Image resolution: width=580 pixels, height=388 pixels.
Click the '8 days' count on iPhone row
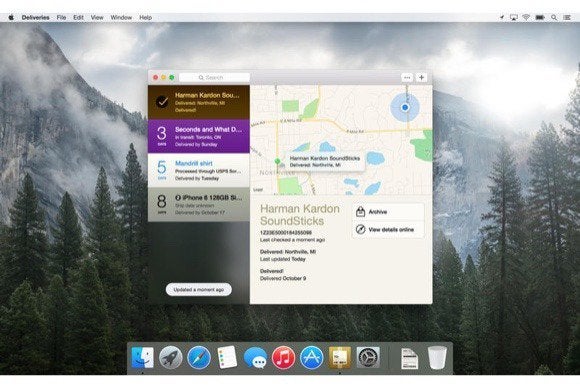(162, 204)
